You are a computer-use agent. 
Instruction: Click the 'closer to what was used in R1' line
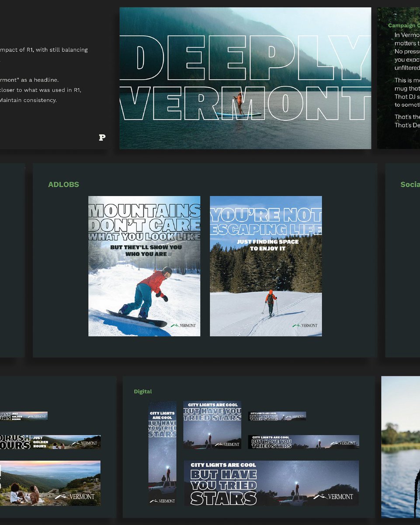[x=41, y=90]
